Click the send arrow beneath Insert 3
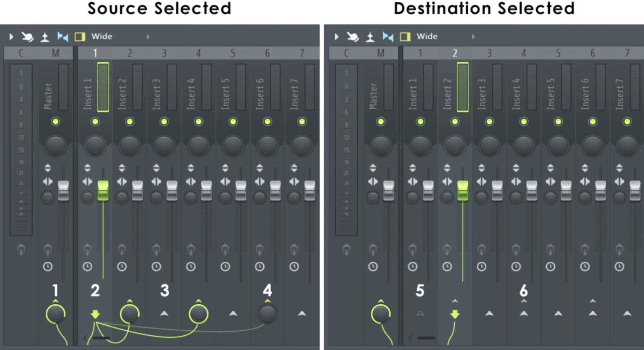Image resolution: width=644 pixels, height=350 pixels. (x=164, y=313)
